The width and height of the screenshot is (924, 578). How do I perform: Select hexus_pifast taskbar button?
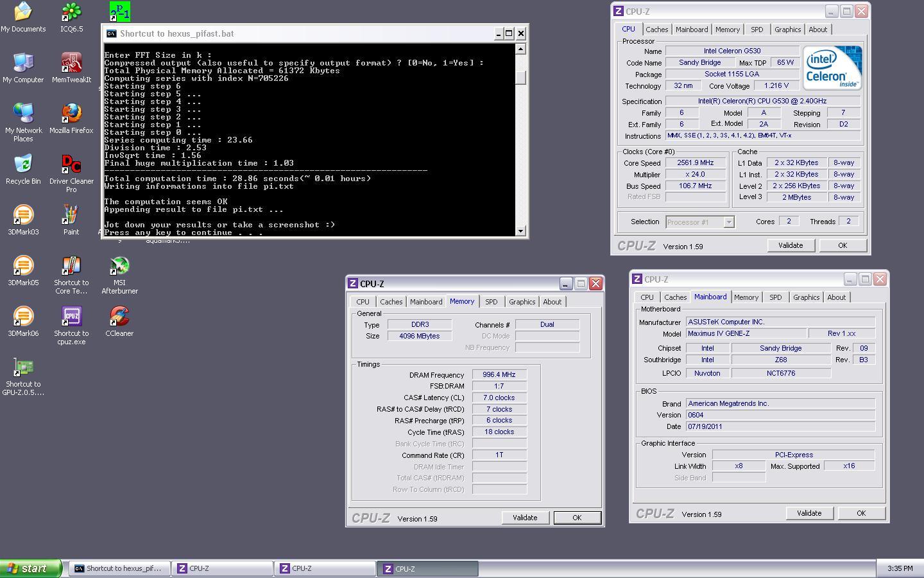119,568
